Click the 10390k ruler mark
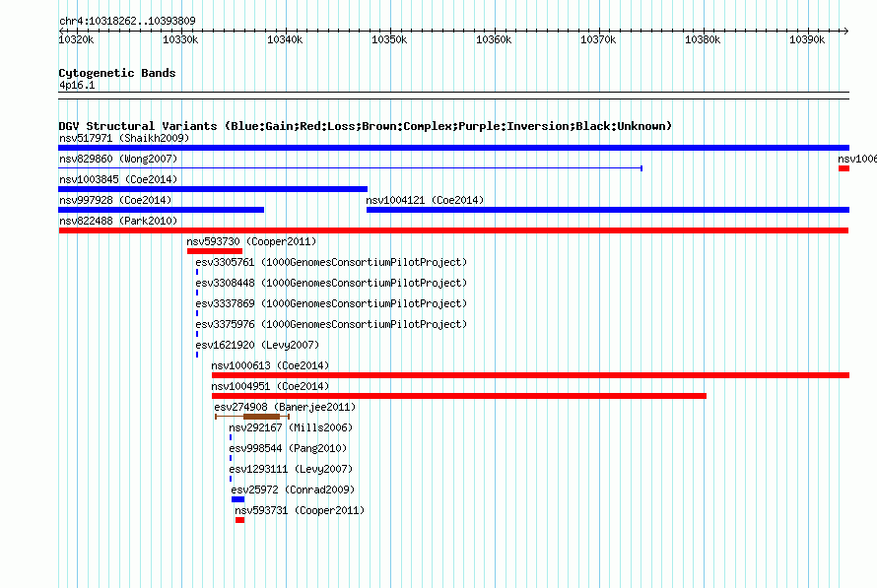The height and width of the screenshot is (588, 877). [x=807, y=39]
